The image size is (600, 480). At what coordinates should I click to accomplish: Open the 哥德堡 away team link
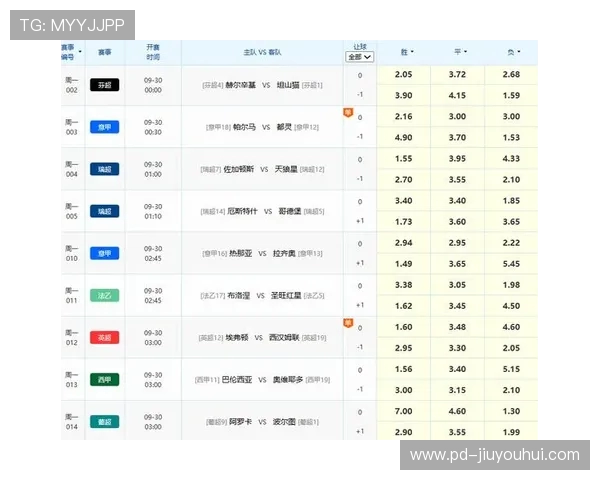[290, 211]
